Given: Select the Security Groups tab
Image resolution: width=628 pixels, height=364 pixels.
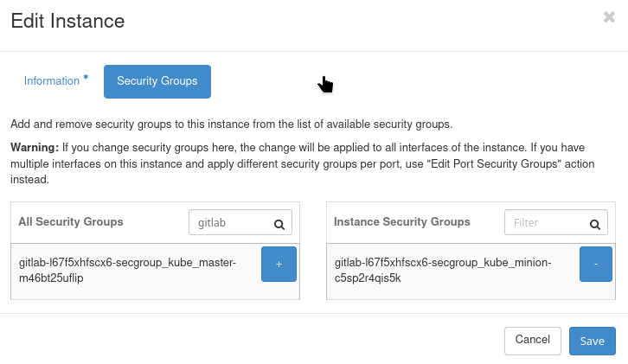Looking at the screenshot, I should [x=157, y=81].
